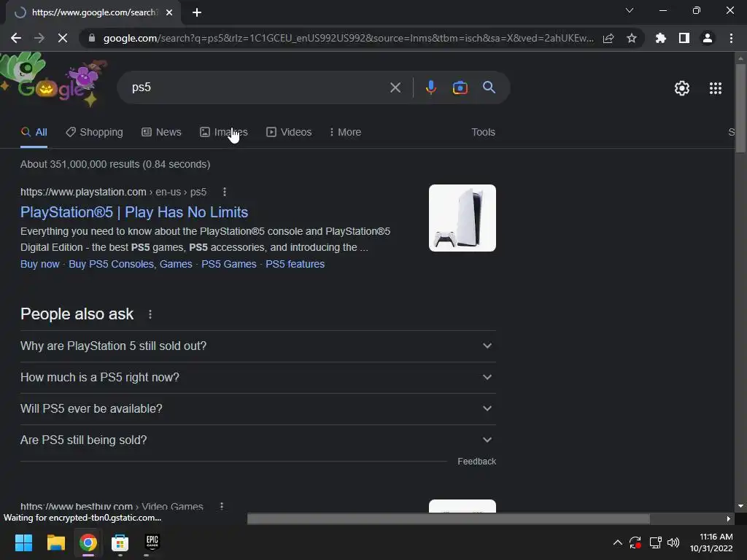
Task: Click the browser back arrow
Action: pyautogui.click(x=16, y=38)
